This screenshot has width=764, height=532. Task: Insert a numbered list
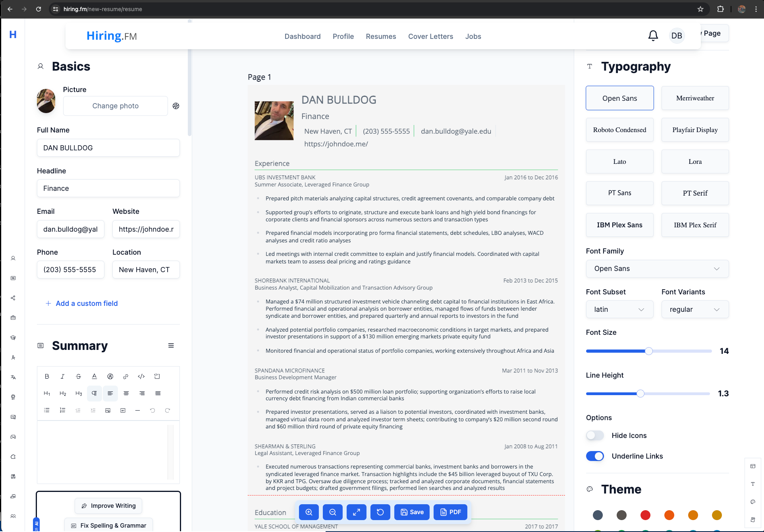[x=62, y=411]
